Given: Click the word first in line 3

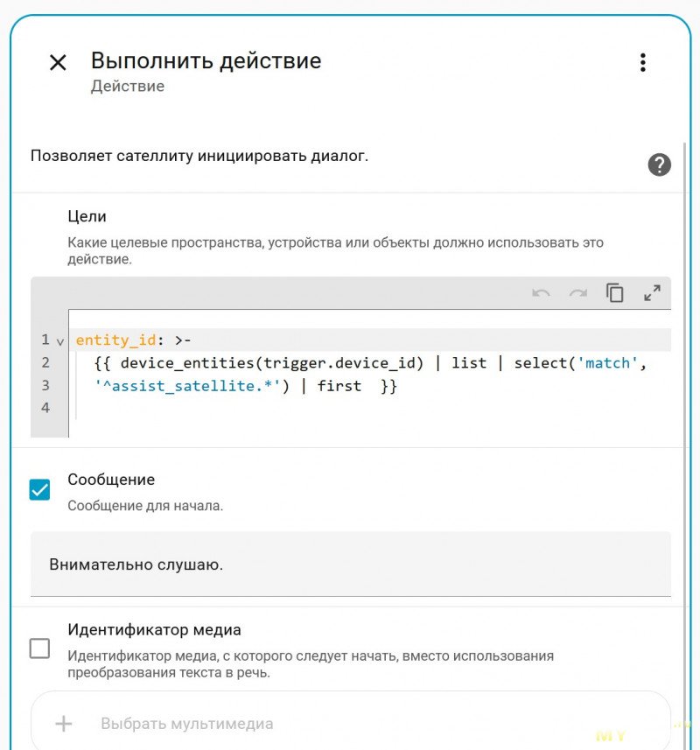Looking at the screenshot, I should (x=339, y=385).
